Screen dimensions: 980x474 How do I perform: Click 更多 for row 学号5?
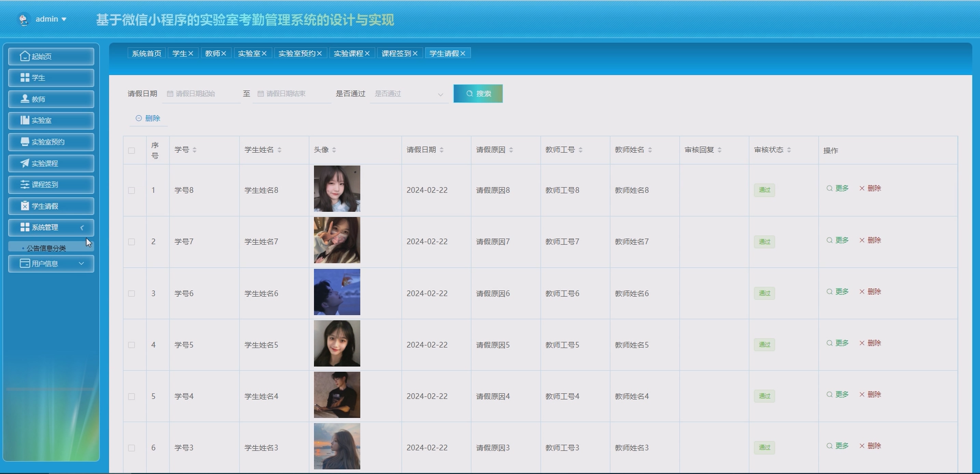click(x=837, y=343)
